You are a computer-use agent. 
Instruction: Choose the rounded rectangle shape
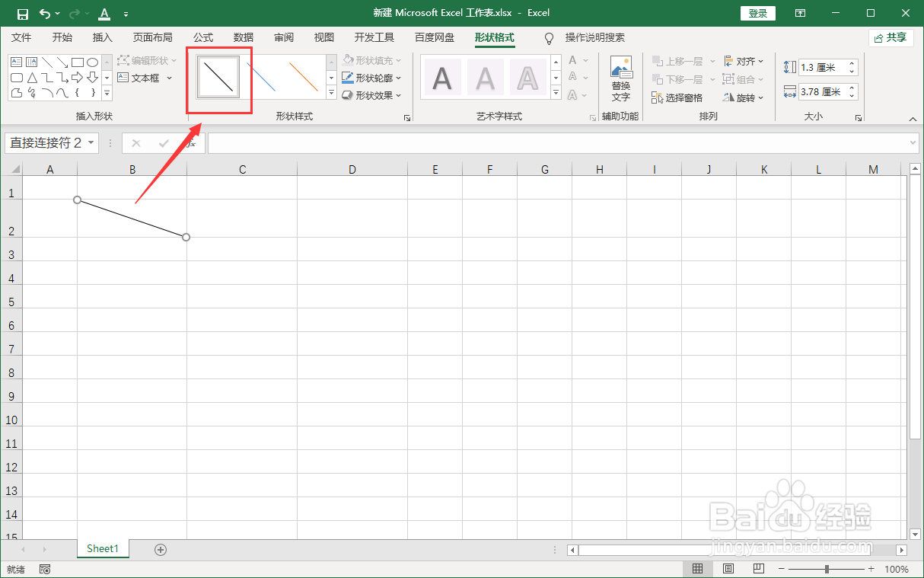tap(16, 78)
